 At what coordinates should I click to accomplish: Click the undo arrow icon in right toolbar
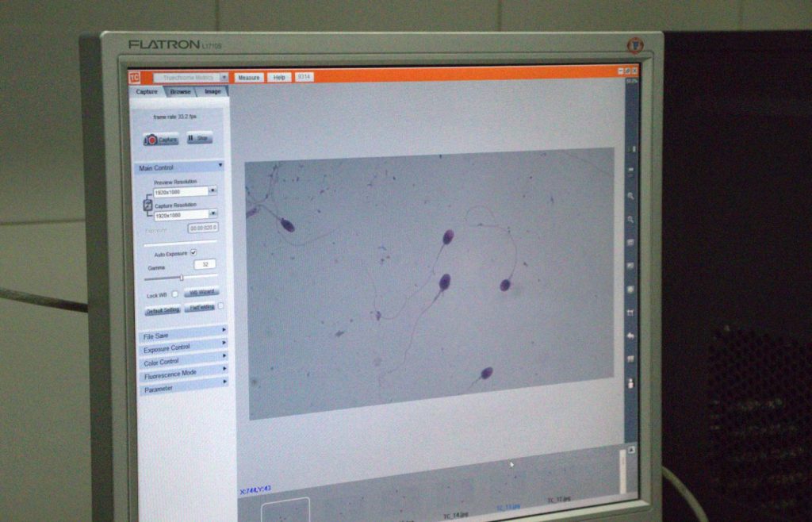[630, 336]
